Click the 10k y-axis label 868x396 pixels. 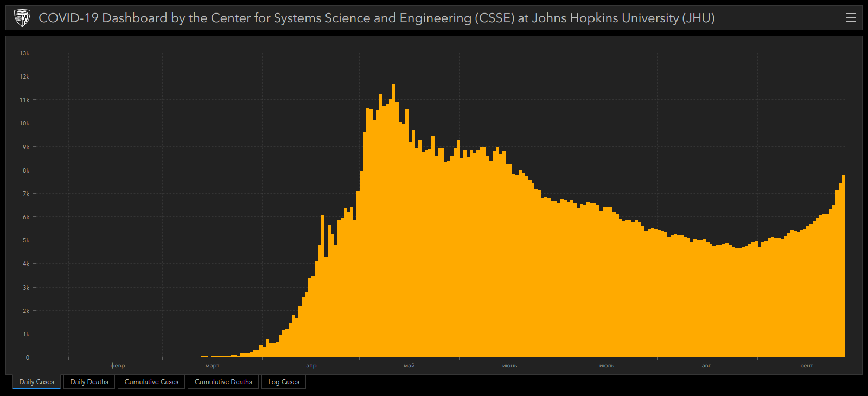click(24, 123)
